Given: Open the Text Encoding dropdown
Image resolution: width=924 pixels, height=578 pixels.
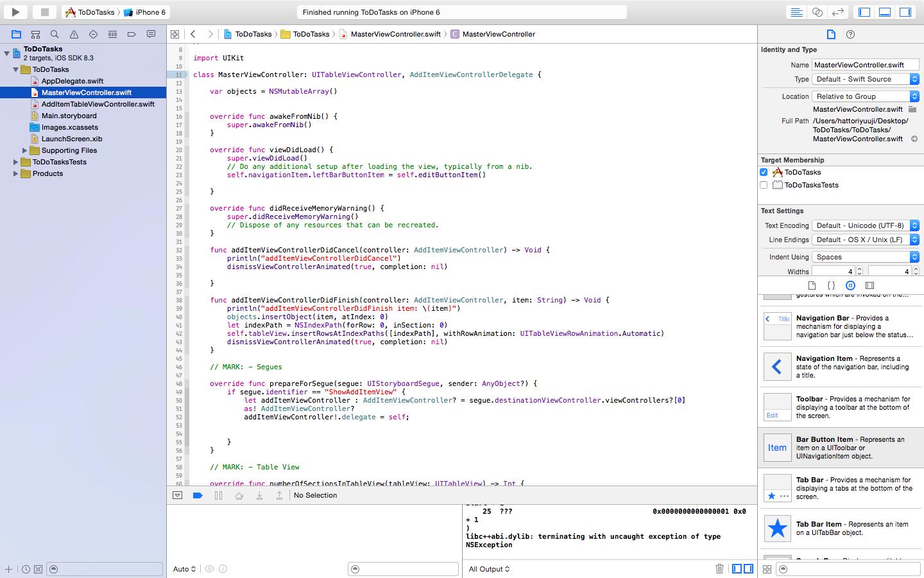Looking at the screenshot, I should click(x=866, y=225).
